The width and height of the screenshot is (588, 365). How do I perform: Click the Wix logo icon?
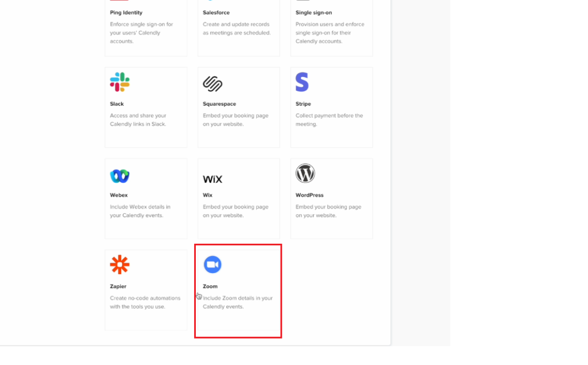click(x=212, y=179)
